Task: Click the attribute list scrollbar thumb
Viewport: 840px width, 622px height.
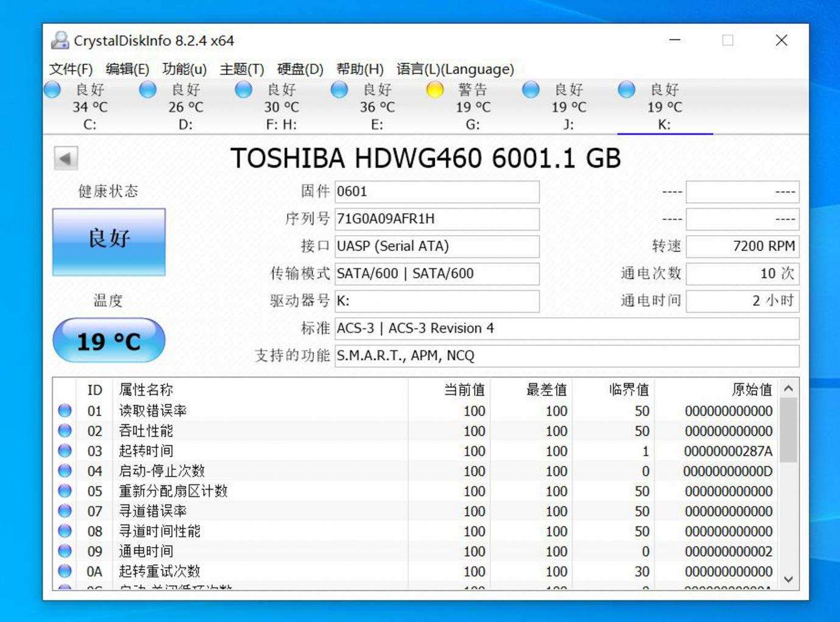Action: click(788, 430)
